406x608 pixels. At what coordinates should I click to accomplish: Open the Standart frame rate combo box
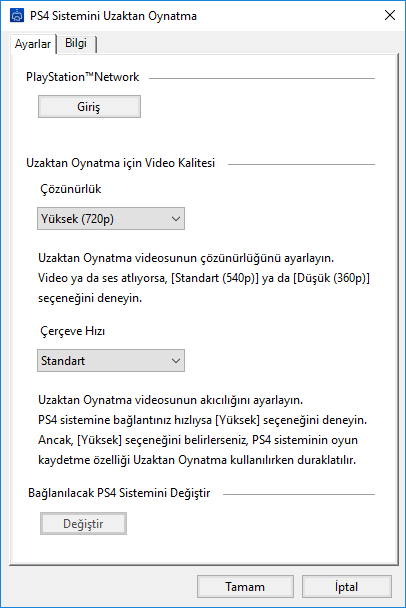point(111,361)
